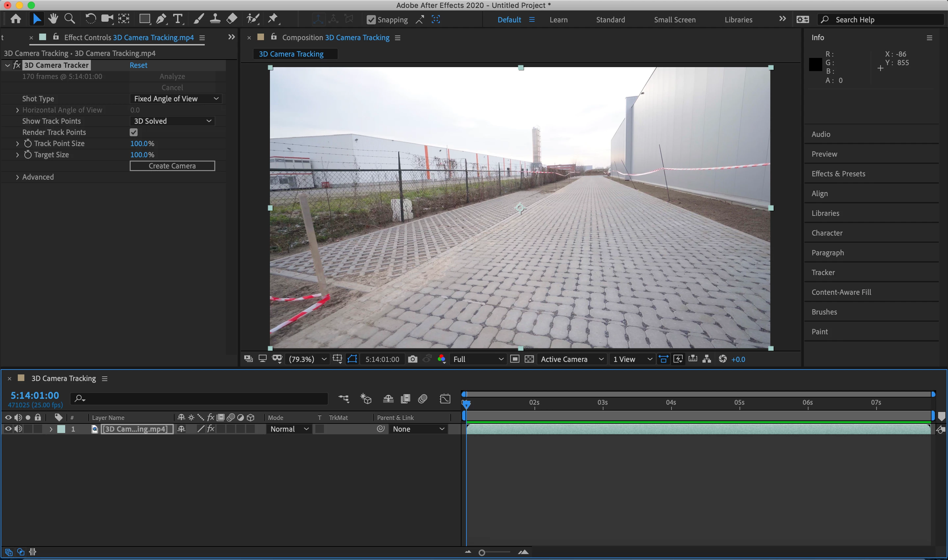Select the Hand tool

pos(53,19)
